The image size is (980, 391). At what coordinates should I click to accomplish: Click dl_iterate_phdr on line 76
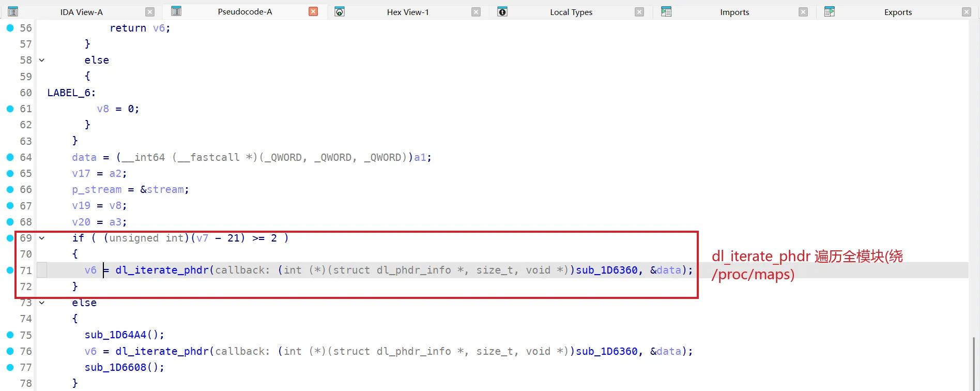pos(162,351)
